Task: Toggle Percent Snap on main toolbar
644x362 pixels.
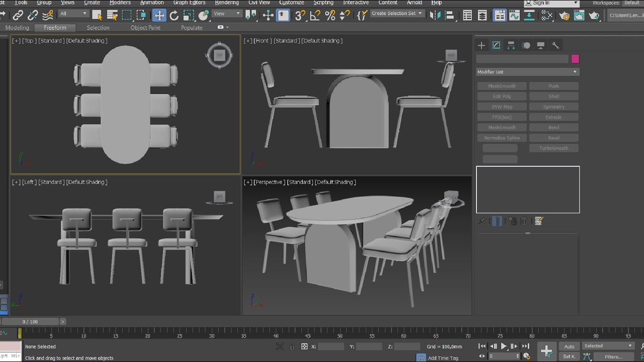Action: coord(330,16)
